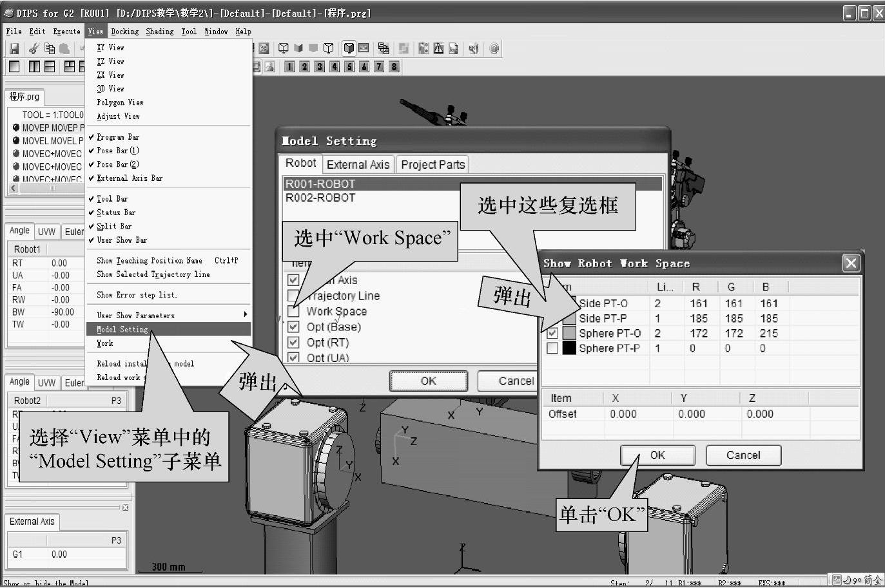This screenshot has width=885, height=588.
Task: Click the ERR error list icon
Action: [474, 48]
